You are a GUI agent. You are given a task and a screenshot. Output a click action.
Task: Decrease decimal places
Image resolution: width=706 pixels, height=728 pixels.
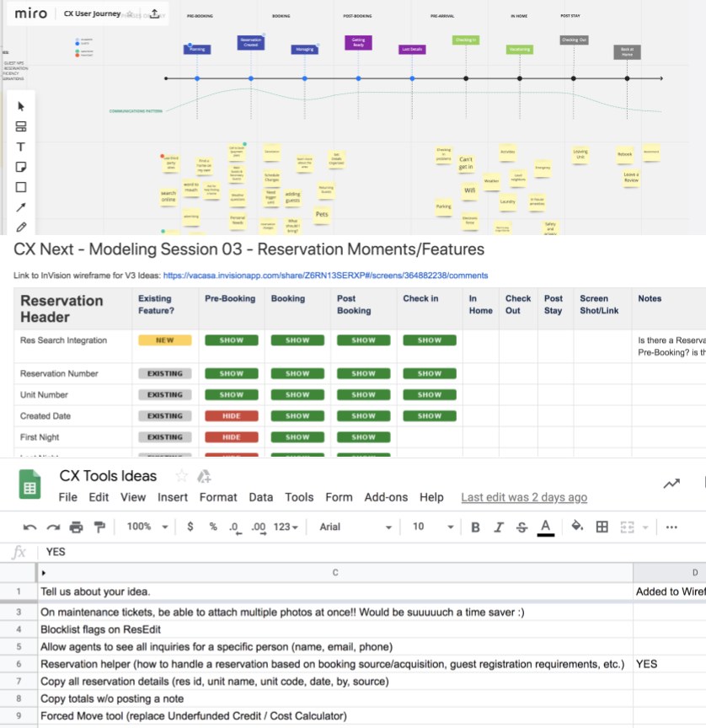pos(235,527)
